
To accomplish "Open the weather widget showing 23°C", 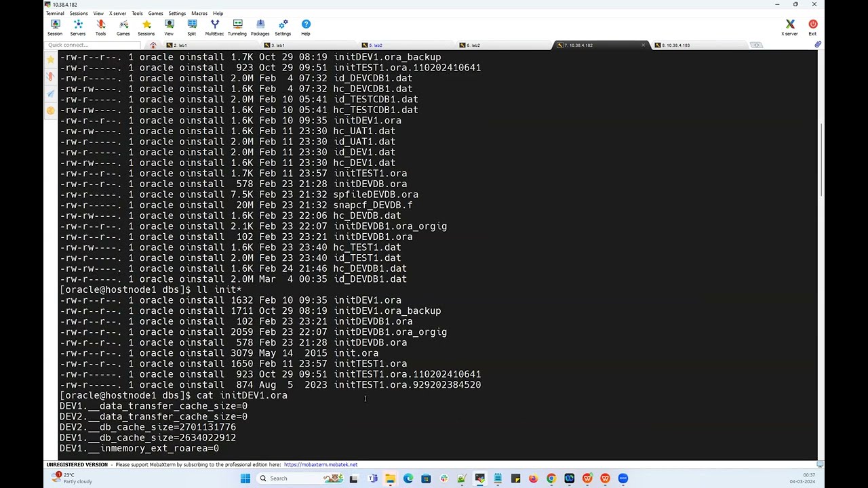I will (73, 479).
